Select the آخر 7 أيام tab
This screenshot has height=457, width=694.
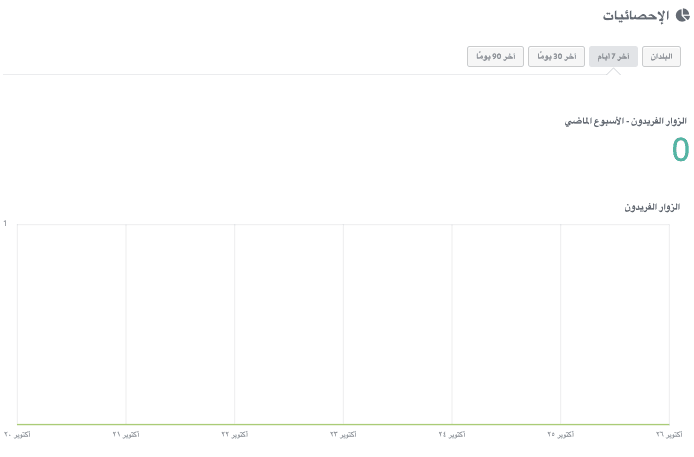(x=613, y=57)
